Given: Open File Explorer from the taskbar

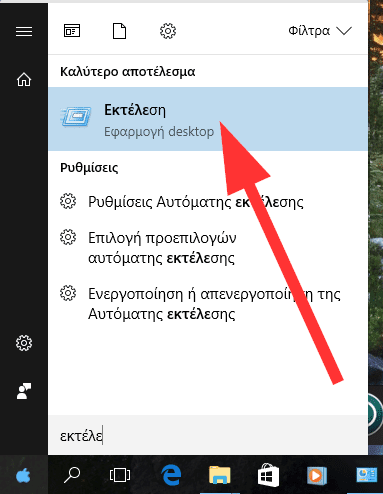Looking at the screenshot, I should point(220,475).
